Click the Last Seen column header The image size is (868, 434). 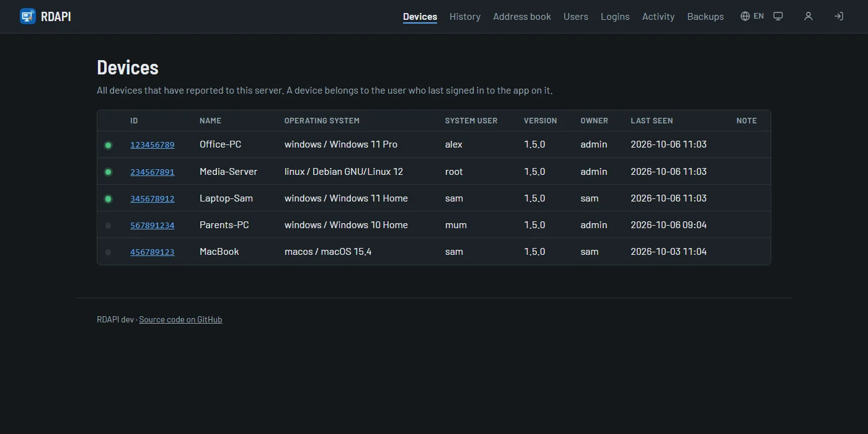[652, 121]
